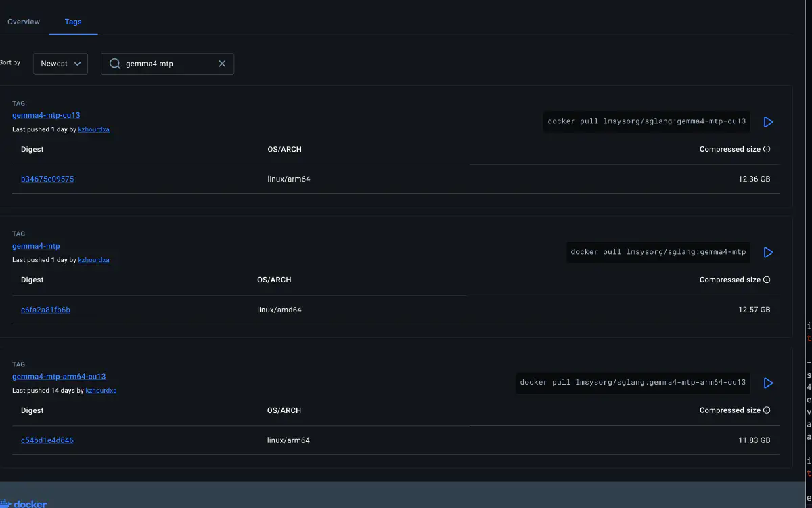This screenshot has height=508, width=812.
Task: Open the info icon next to Compressed size for gemma4-mtp-cu13
Action: 767,149
